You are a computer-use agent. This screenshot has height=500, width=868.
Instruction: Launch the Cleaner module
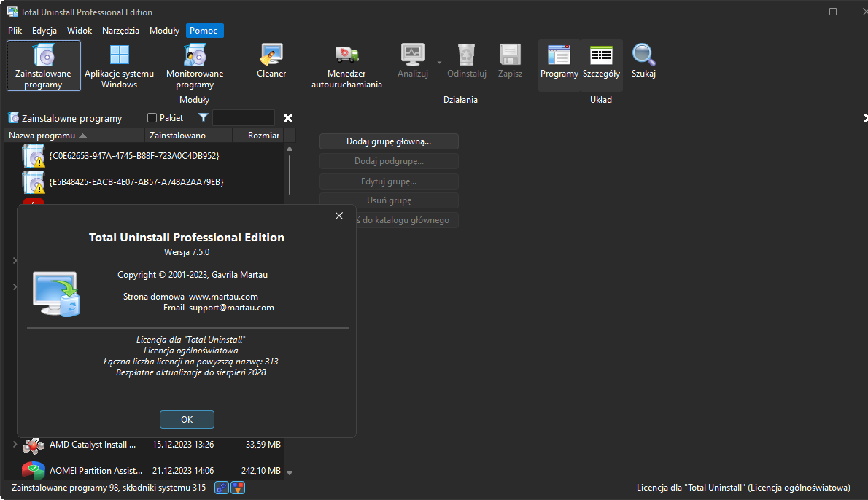pos(271,60)
